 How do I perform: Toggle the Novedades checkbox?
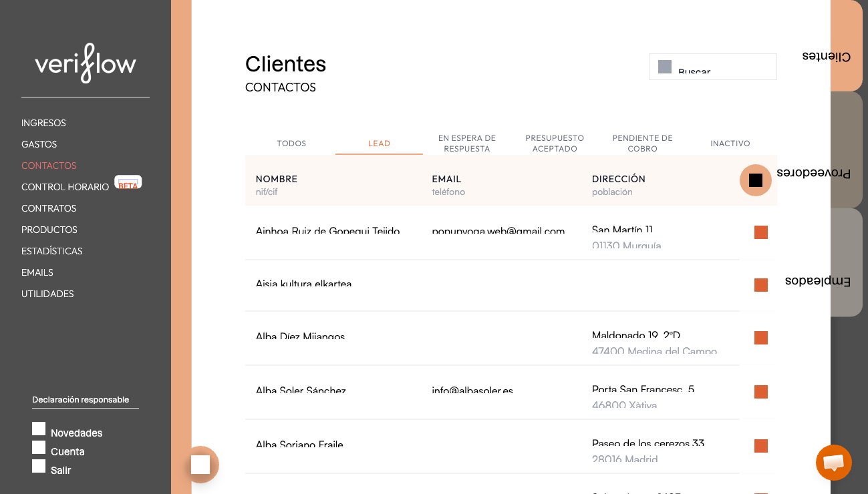[39, 429]
